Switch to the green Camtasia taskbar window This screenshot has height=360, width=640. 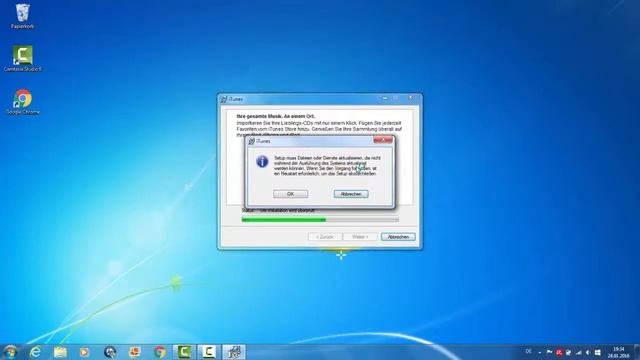[184, 352]
